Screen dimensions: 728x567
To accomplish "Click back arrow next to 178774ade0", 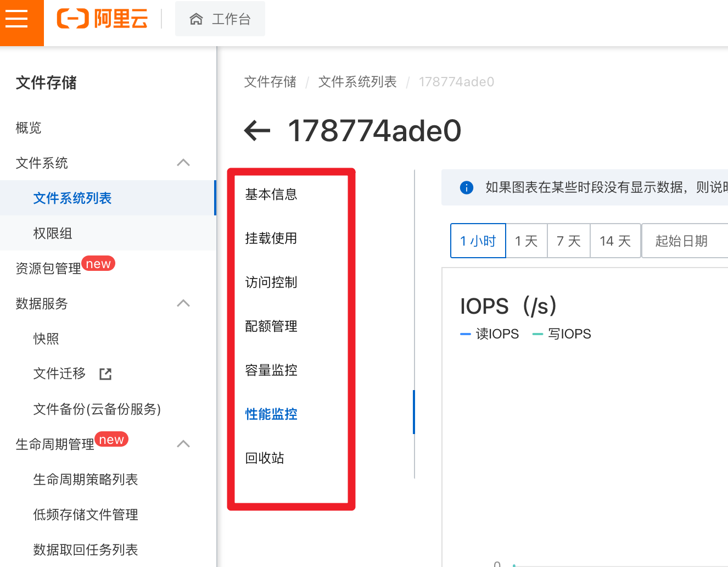I will coord(257,131).
